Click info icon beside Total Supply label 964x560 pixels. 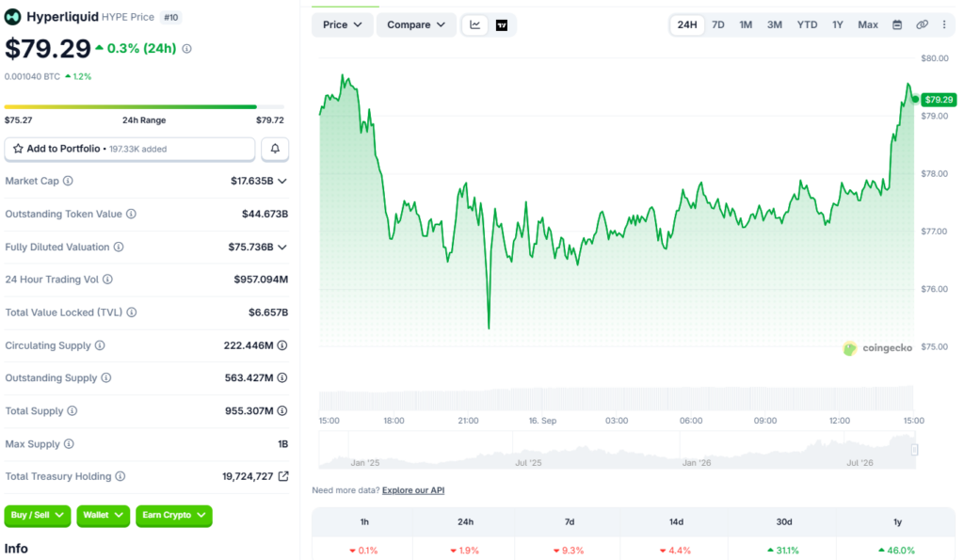72,410
